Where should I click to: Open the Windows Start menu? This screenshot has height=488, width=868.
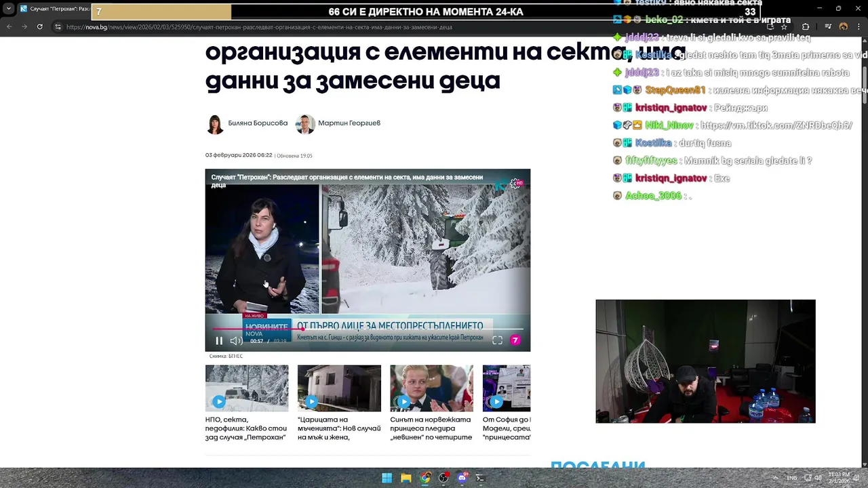click(x=387, y=478)
